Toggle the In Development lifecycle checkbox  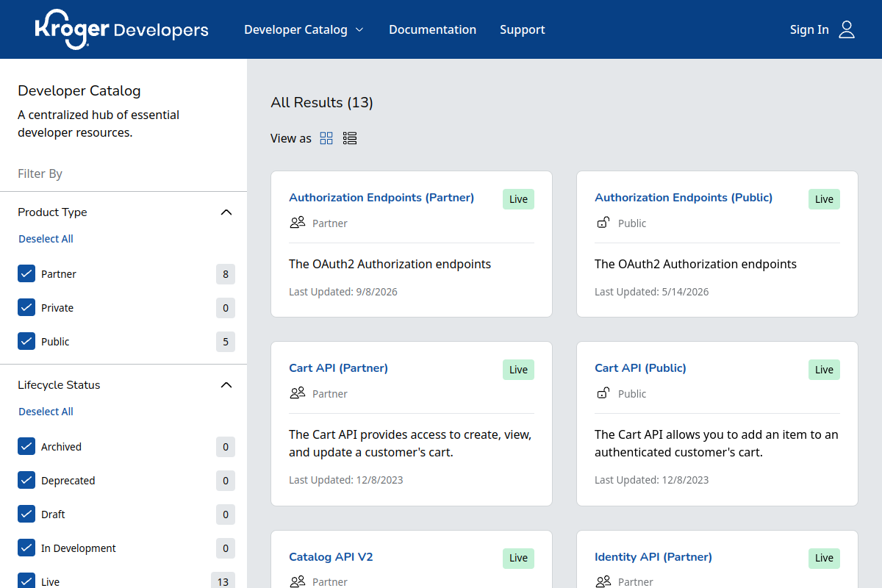26,548
